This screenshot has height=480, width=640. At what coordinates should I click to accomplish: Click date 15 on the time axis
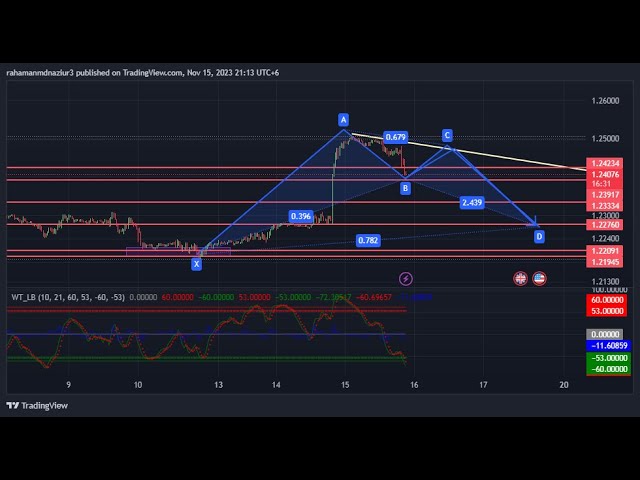point(345,384)
